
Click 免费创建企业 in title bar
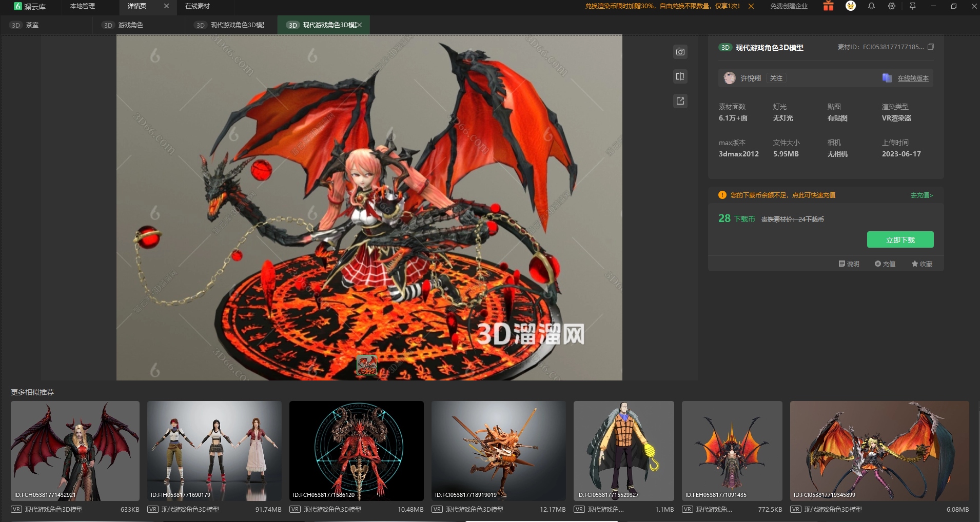(x=789, y=6)
